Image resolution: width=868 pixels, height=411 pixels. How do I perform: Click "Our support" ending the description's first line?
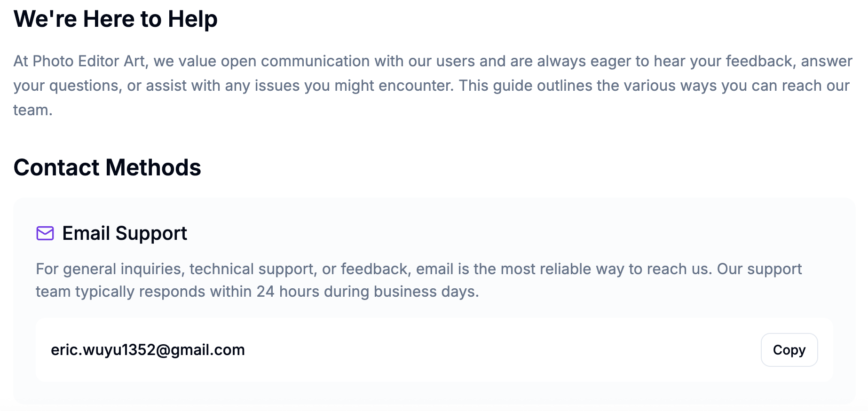click(x=759, y=269)
